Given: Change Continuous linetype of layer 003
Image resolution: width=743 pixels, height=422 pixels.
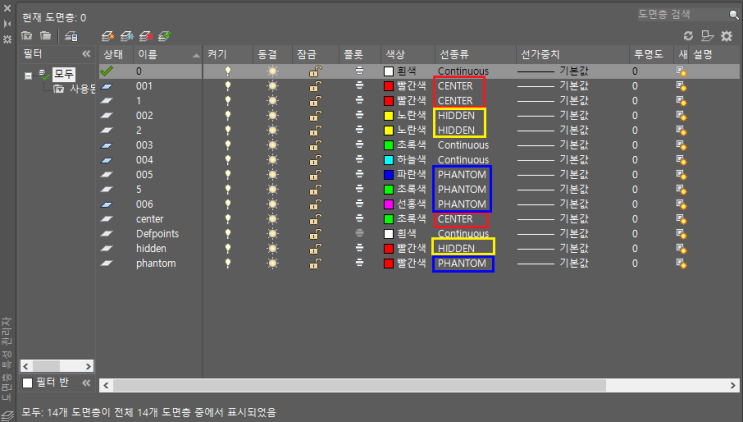Looking at the screenshot, I should [463, 145].
